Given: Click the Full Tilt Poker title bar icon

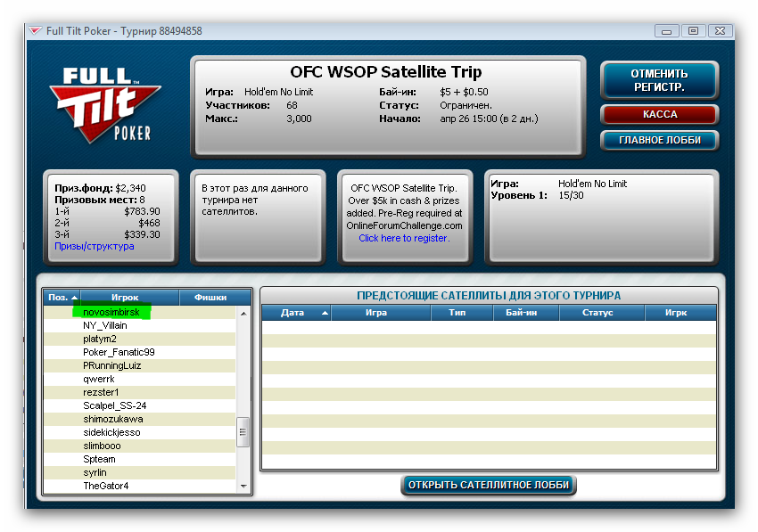Looking at the screenshot, I should 35,31.
